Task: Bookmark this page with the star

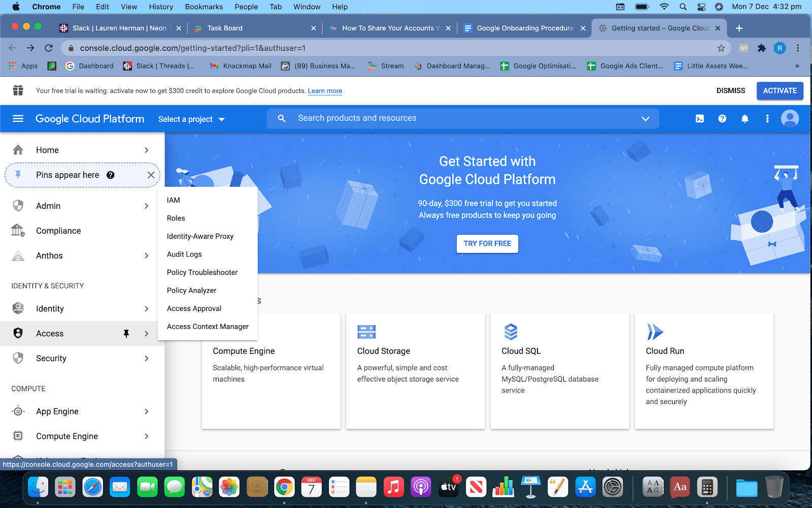Action: tap(721, 48)
